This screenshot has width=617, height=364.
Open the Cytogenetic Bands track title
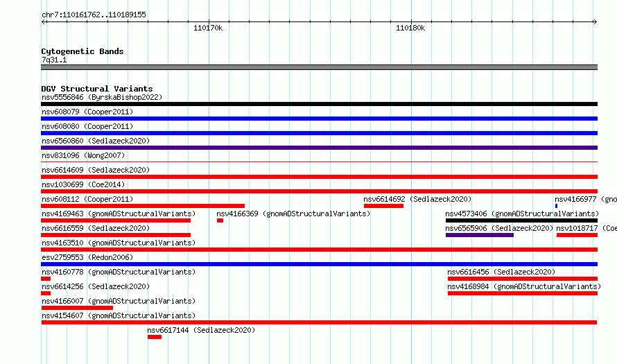coord(82,51)
